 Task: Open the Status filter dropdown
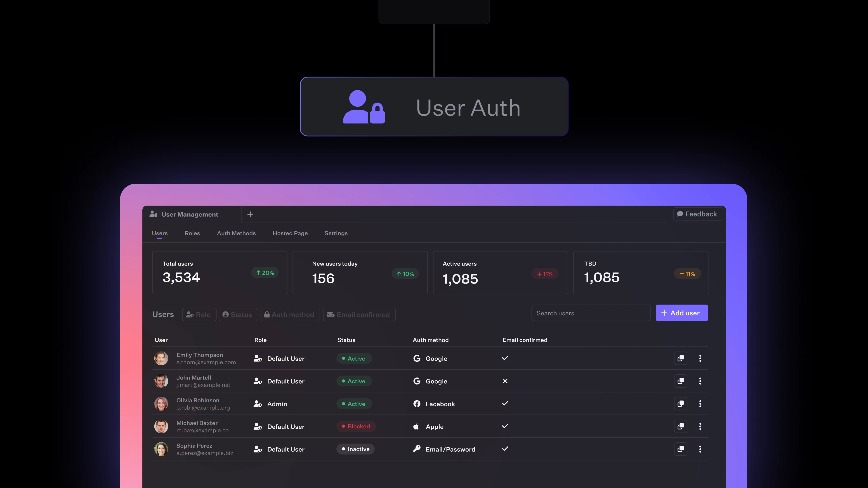(x=238, y=314)
